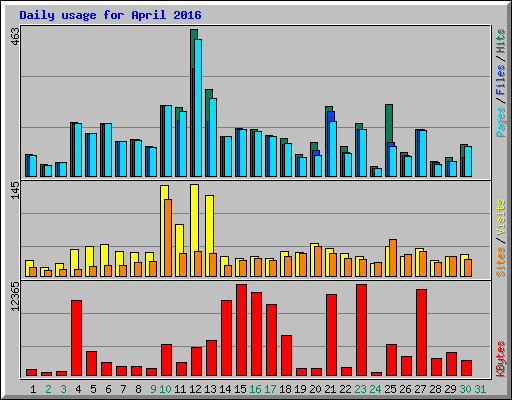512x400 pixels.
Task: Click the red KBytes bar for day 27
Action: (x=421, y=333)
